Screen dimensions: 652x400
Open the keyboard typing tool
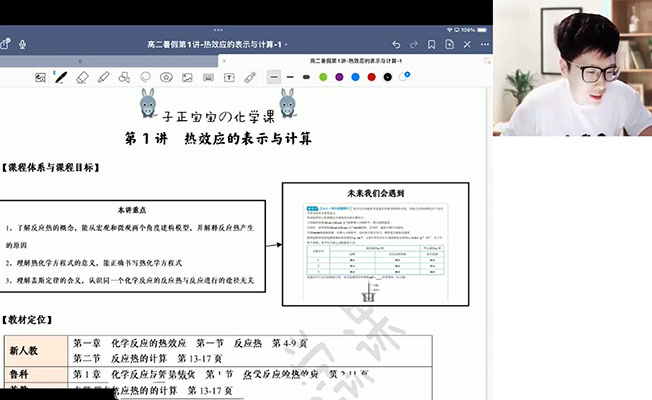coord(208,77)
